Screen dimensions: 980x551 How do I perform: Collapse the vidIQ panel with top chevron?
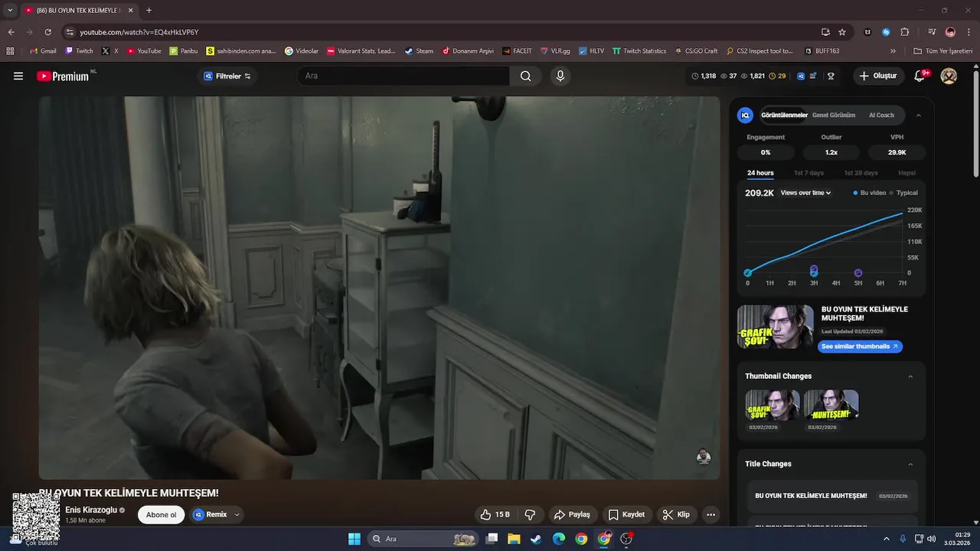click(919, 115)
